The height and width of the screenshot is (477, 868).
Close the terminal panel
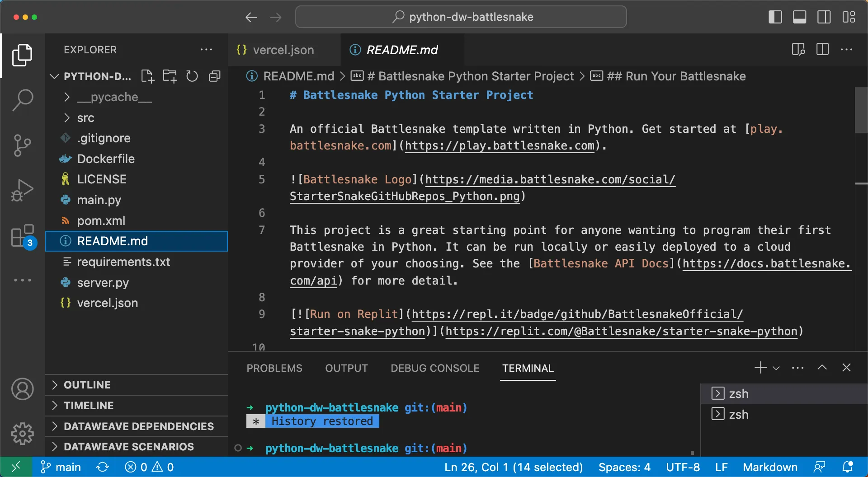(x=846, y=368)
